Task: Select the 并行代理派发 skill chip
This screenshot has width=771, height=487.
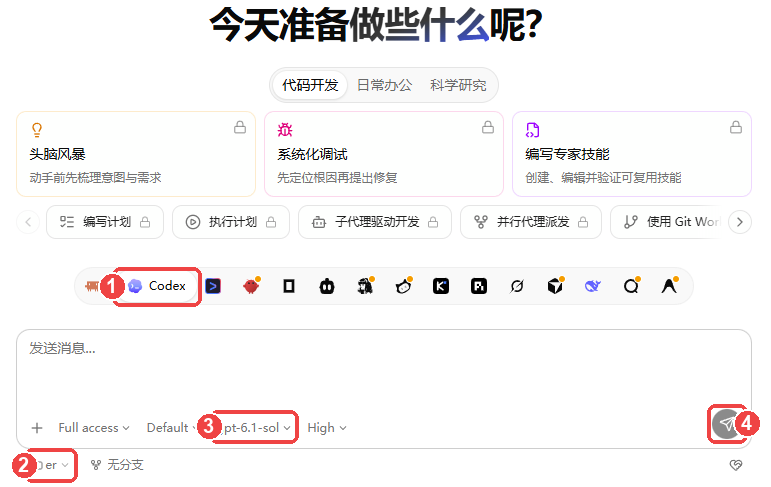Action: pyautogui.click(x=531, y=222)
